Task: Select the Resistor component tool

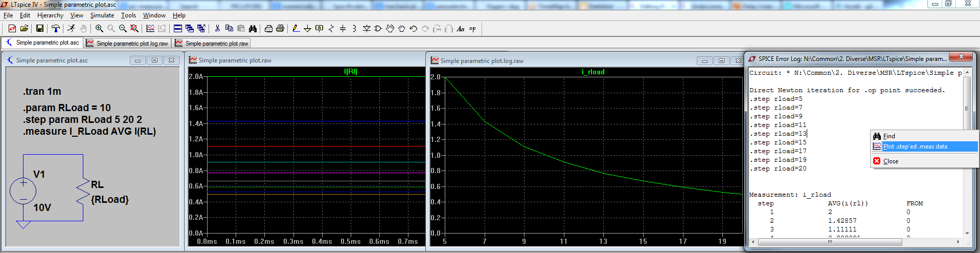Action: (x=331, y=29)
